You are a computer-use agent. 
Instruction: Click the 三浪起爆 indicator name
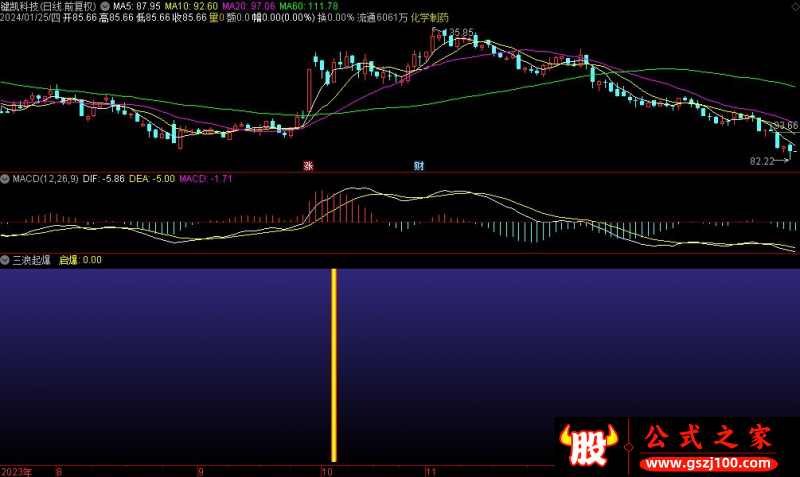pos(31,259)
